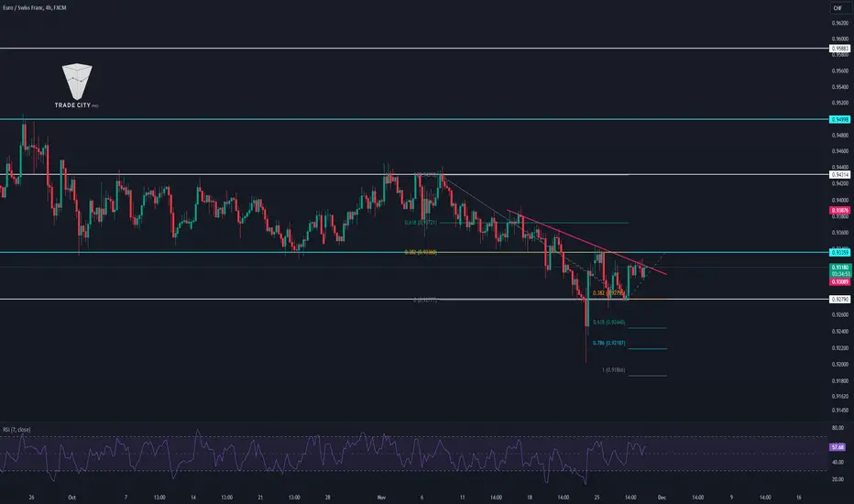Select the pink descending trendline

click(x=586, y=242)
